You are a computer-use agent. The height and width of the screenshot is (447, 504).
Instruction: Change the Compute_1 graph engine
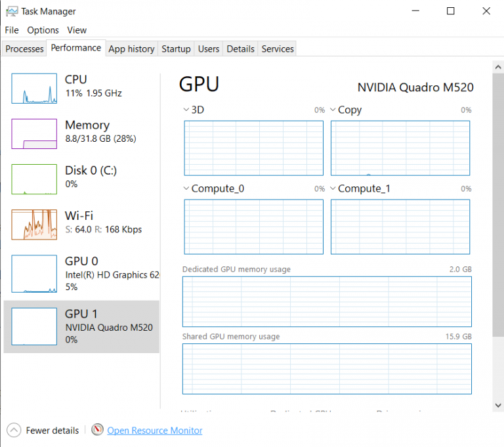coord(333,189)
